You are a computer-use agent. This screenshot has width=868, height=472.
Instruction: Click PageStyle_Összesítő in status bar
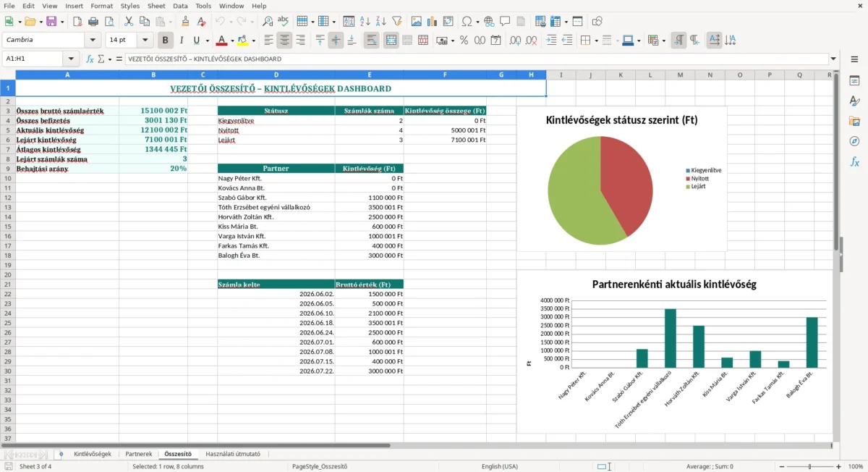320,466
